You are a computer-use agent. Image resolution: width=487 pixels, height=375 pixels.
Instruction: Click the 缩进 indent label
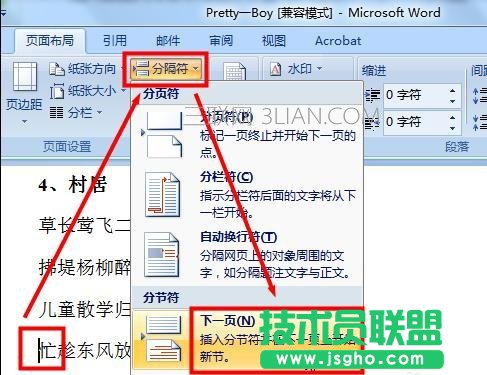[x=374, y=71]
